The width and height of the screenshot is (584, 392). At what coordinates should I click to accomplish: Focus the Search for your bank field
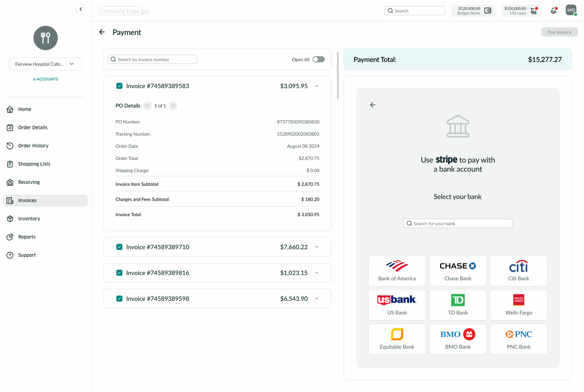pyautogui.click(x=458, y=224)
